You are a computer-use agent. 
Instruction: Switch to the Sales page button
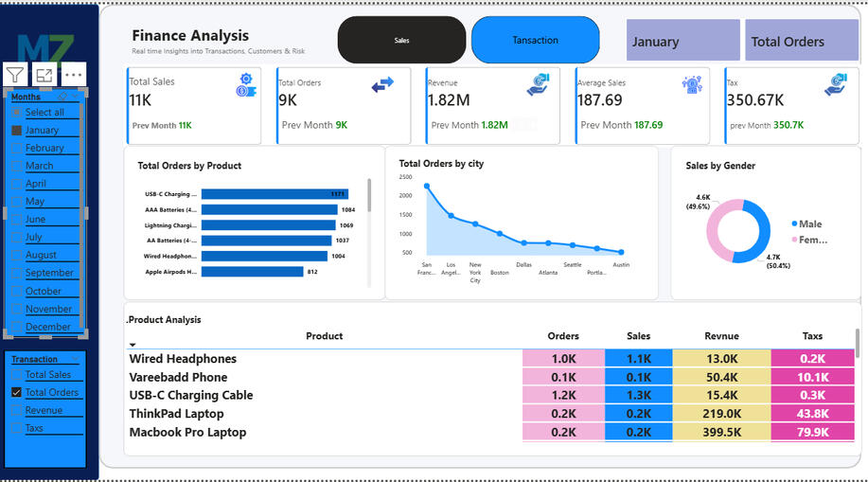click(402, 40)
